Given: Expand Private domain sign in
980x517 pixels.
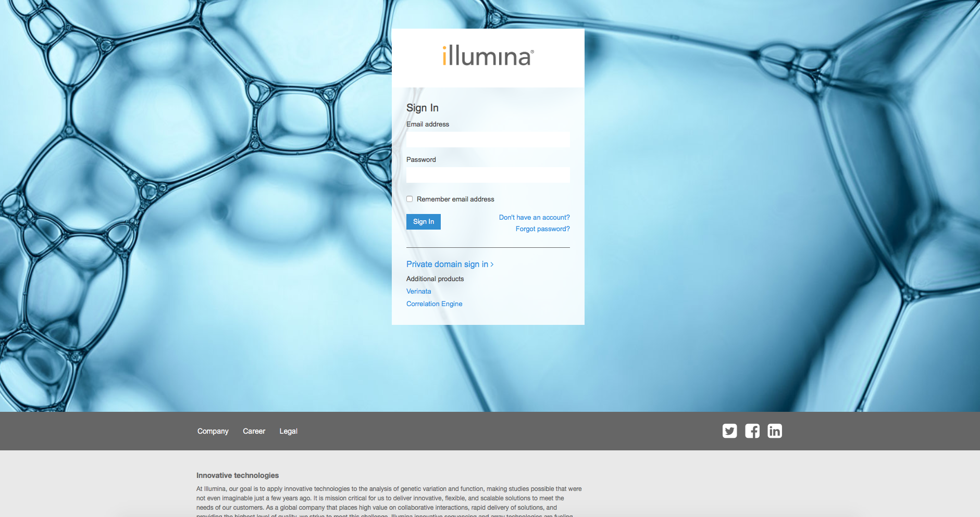Looking at the screenshot, I should tap(450, 264).
